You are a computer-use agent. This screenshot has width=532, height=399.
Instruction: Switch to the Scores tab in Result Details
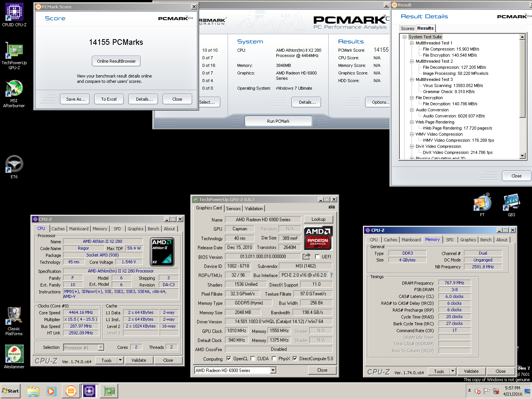(407, 28)
